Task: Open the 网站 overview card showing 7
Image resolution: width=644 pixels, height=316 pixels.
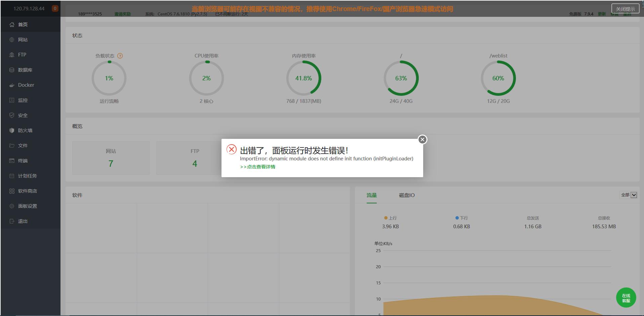Action: tap(111, 158)
